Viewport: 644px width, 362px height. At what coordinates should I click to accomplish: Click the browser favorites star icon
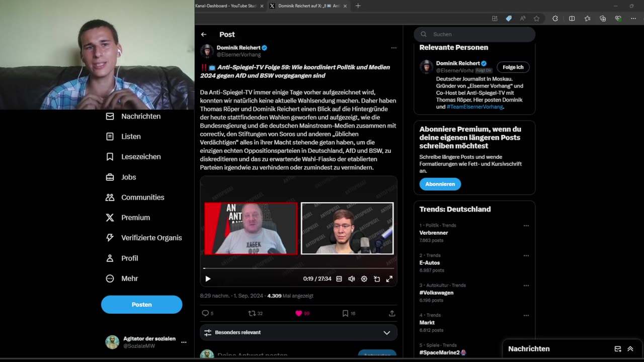536,19
